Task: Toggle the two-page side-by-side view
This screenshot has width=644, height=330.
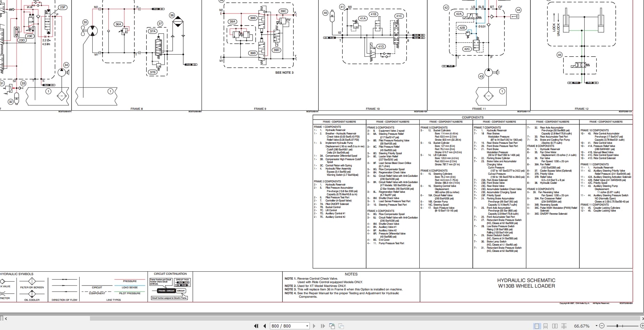Action: pyautogui.click(x=555, y=326)
